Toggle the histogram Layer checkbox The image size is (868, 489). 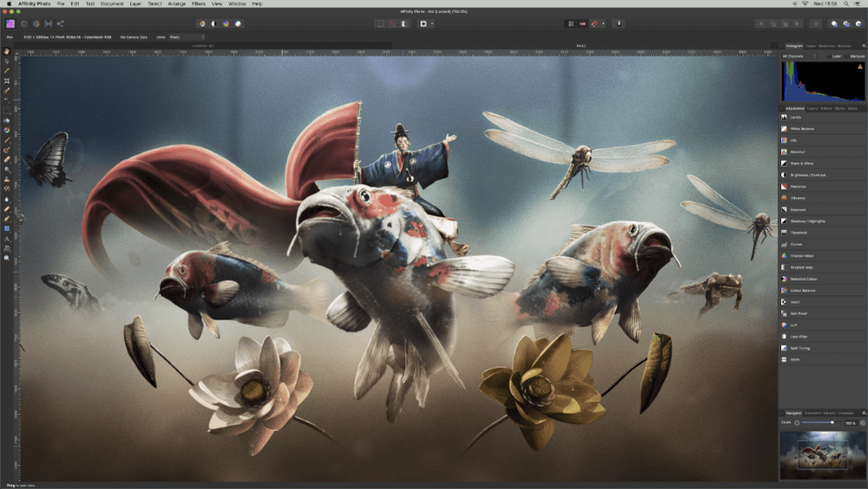click(x=828, y=56)
